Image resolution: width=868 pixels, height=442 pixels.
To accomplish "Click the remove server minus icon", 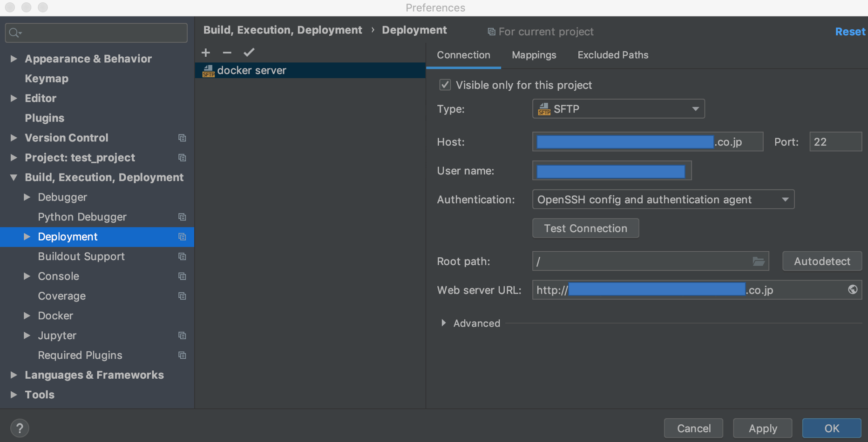I will 227,53.
